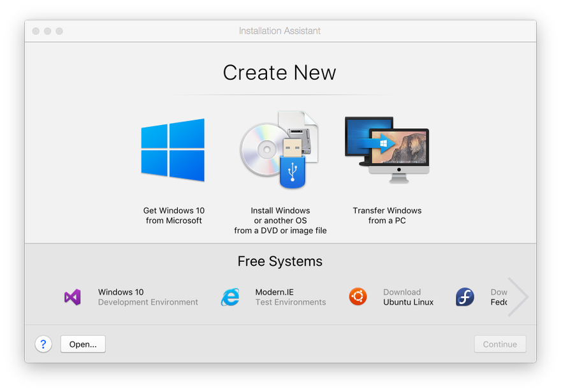Click the Visual Studio icon

click(73, 297)
